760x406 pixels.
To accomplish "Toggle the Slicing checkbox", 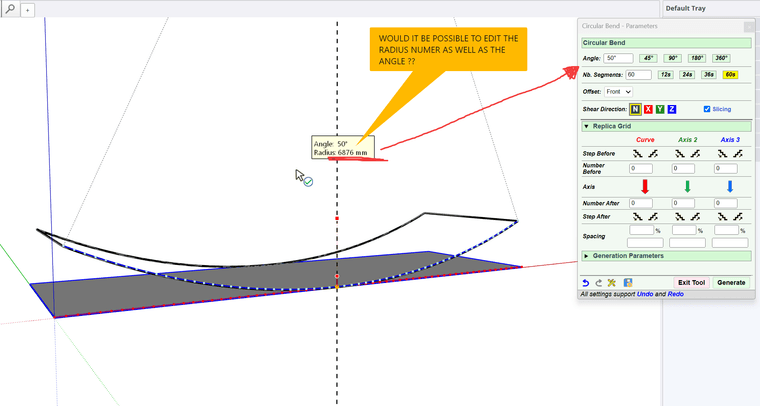I will click(x=707, y=109).
